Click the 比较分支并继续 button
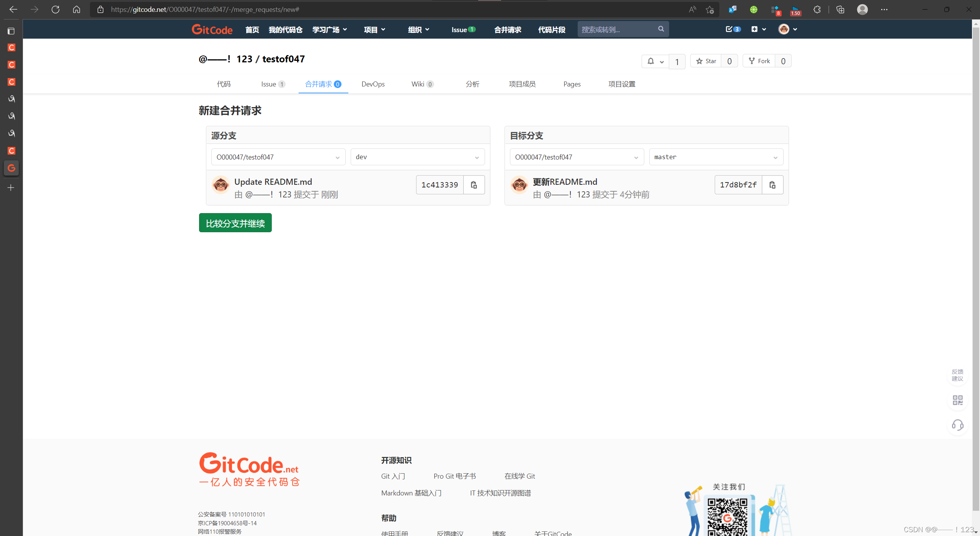 pyautogui.click(x=235, y=223)
